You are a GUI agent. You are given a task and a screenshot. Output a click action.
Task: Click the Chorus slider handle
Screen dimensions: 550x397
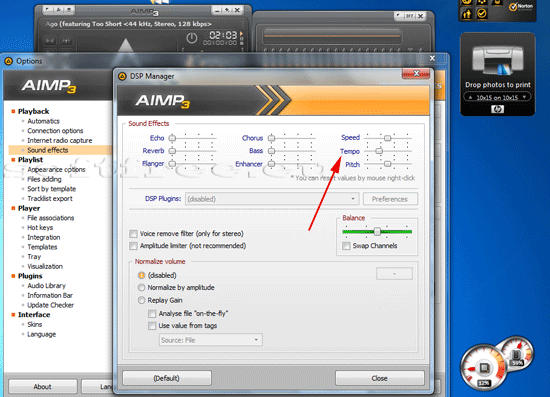[x=271, y=138]
